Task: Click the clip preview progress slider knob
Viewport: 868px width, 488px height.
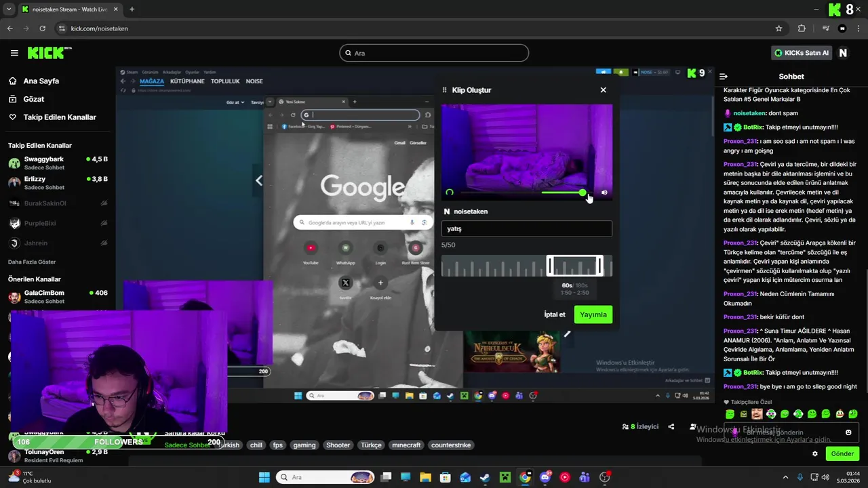Action: point(583,192)
